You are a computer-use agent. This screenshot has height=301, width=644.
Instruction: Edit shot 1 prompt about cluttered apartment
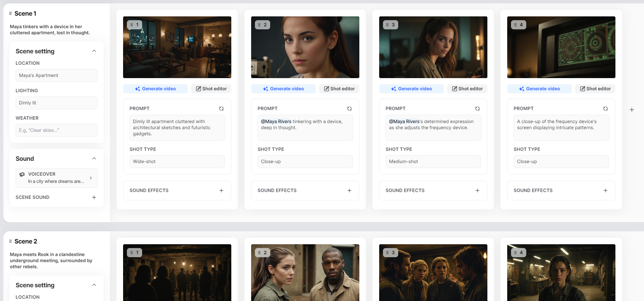coord(177,128)
